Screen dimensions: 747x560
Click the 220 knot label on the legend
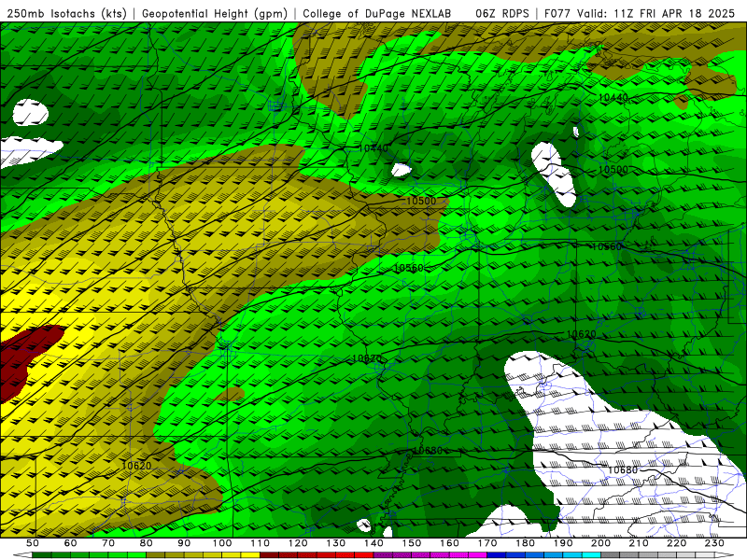(x=676, y=543)
